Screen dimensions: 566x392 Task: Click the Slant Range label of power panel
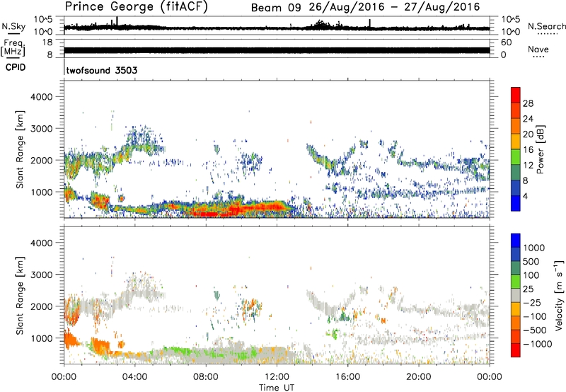coord(20,149)
